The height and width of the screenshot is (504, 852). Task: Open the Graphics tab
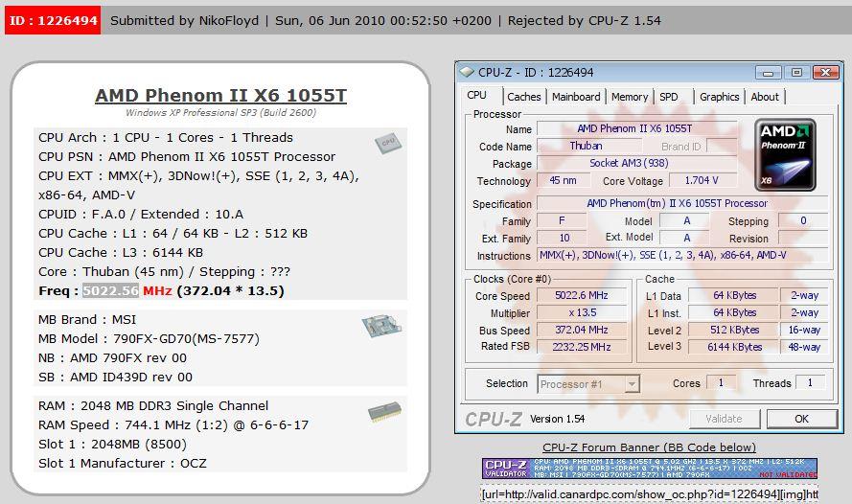point(719,97)
